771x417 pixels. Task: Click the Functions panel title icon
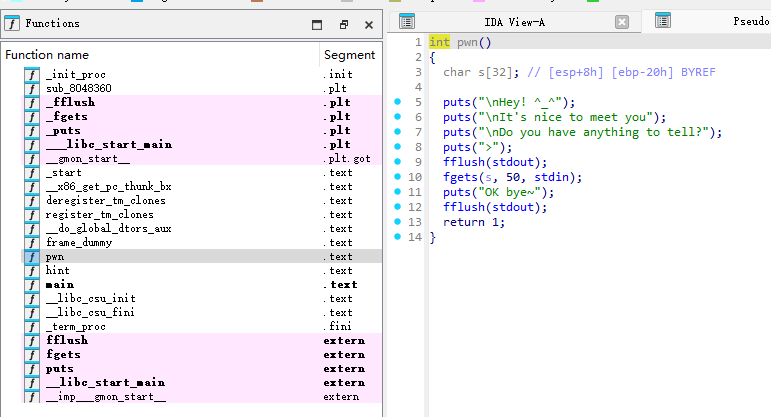pyautogui.click(x=12, y=23)
